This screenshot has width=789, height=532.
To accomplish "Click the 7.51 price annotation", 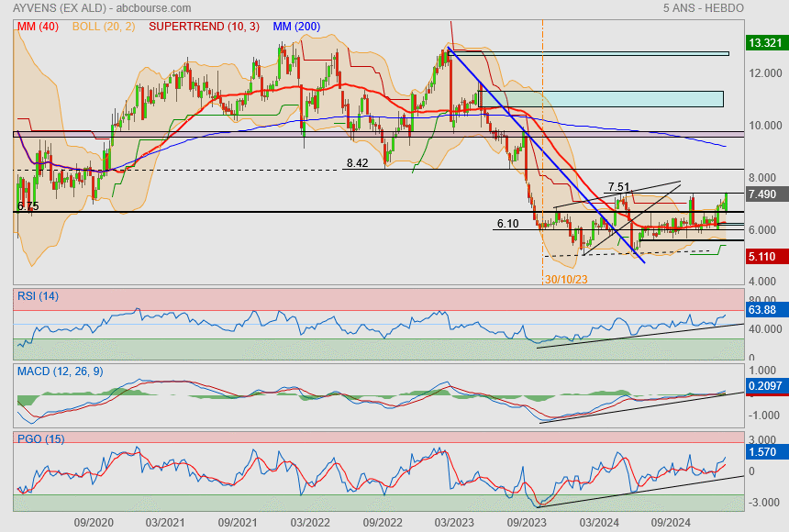I will coord(619,186).
